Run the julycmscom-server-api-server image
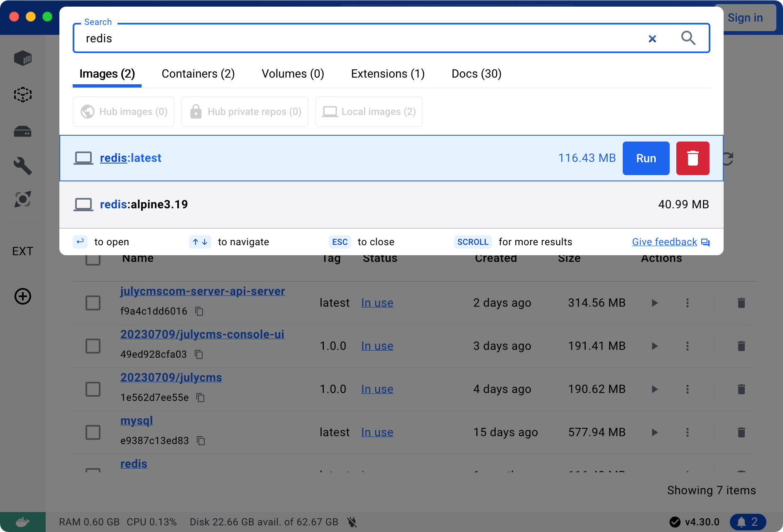Viewport: 783px width, 532px height. 655,303
